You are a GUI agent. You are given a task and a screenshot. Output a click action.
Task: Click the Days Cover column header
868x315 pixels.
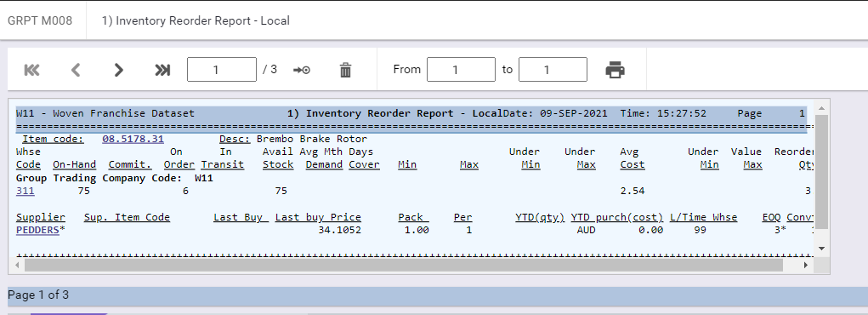(364, 158)
